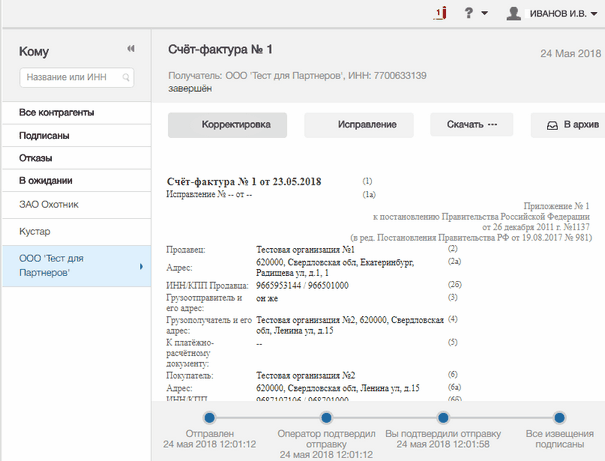
Task: Open the help question mark menu
Action: point(468,13)
